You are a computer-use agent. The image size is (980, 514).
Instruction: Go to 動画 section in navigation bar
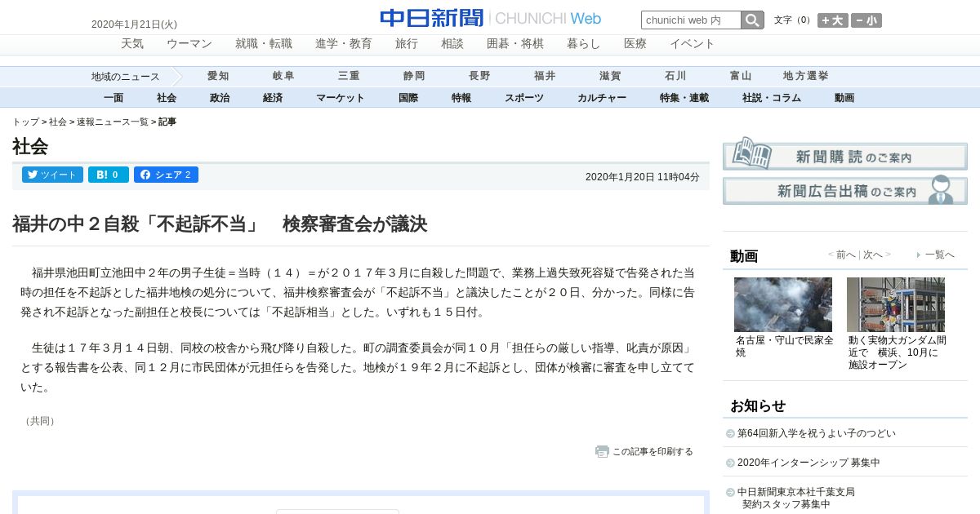tap(844, 98)
